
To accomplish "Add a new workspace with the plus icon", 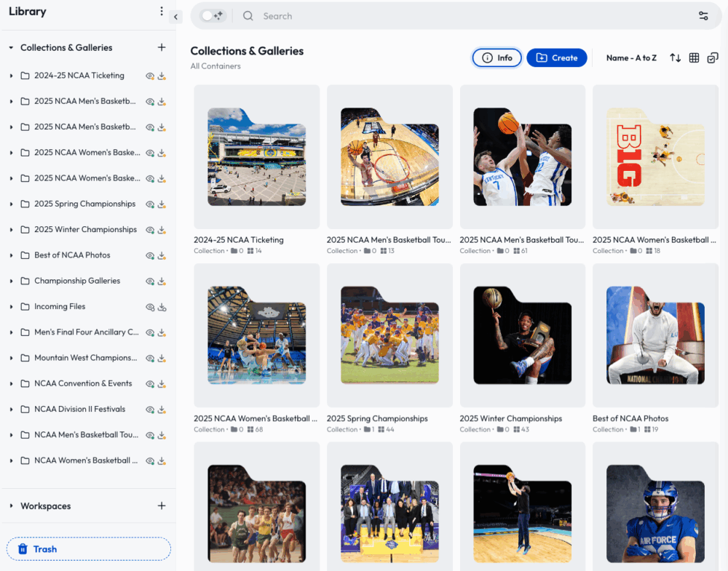I will (162, 506).
